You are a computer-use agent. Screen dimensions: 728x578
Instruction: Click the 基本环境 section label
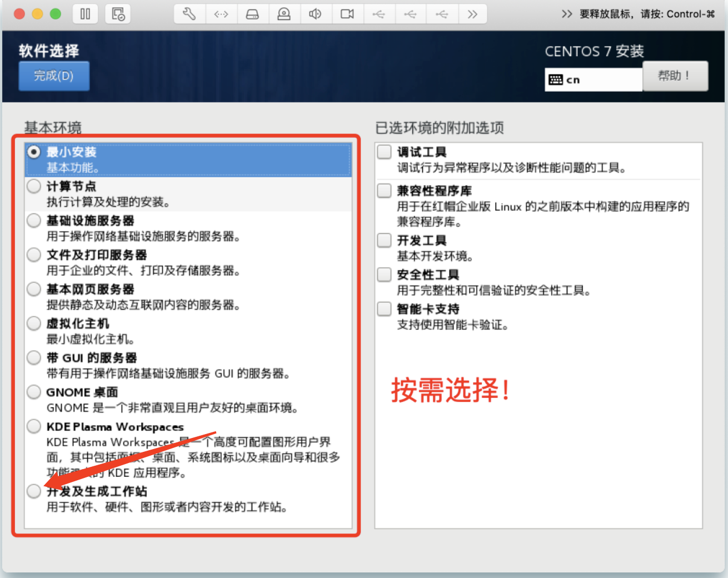53,128
